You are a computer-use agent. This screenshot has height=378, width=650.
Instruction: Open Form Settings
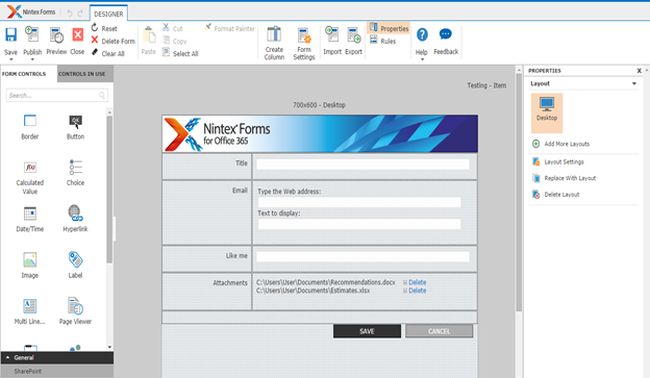tap(304, 43)
